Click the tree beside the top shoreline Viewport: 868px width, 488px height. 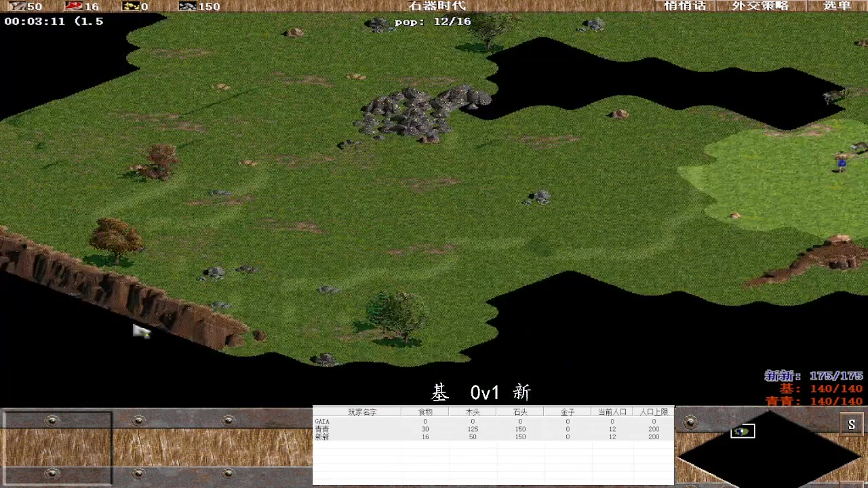point(488,30)
